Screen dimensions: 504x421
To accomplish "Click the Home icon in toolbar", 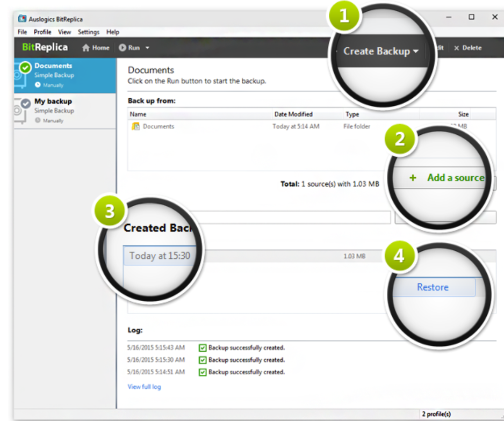I will (x=84, y=47).
